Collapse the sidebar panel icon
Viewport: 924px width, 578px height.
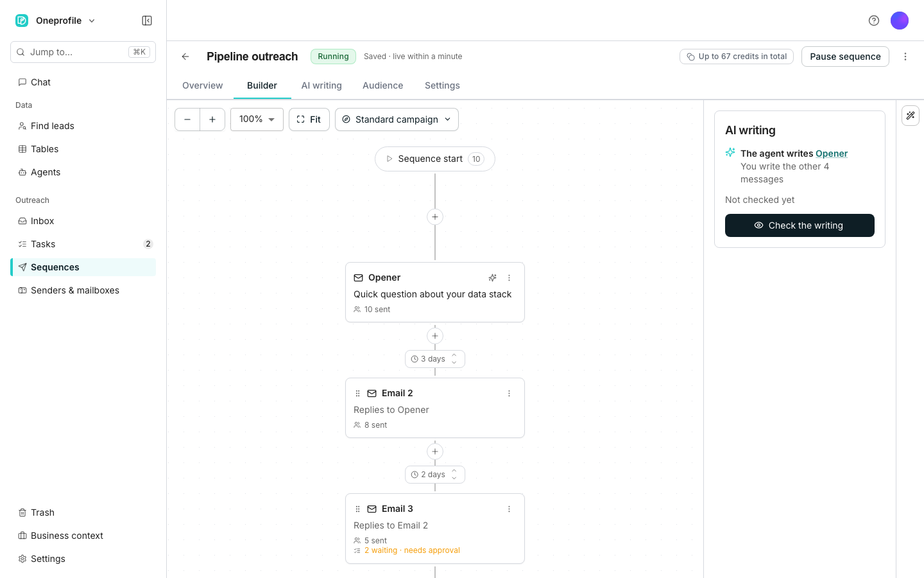click(x=147, y=21)
